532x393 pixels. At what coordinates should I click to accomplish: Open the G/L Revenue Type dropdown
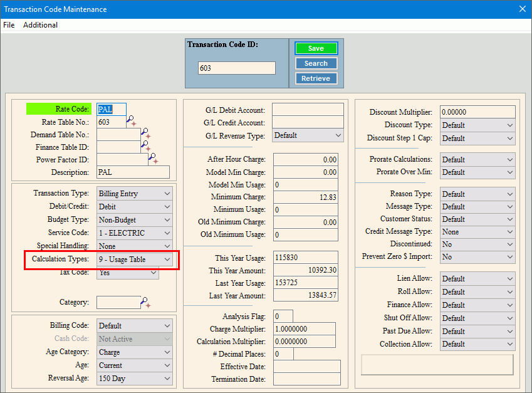[x=338, y=135]
